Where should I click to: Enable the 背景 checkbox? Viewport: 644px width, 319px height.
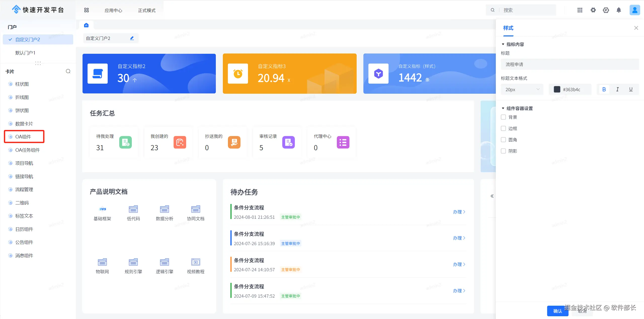pos(503,117)
